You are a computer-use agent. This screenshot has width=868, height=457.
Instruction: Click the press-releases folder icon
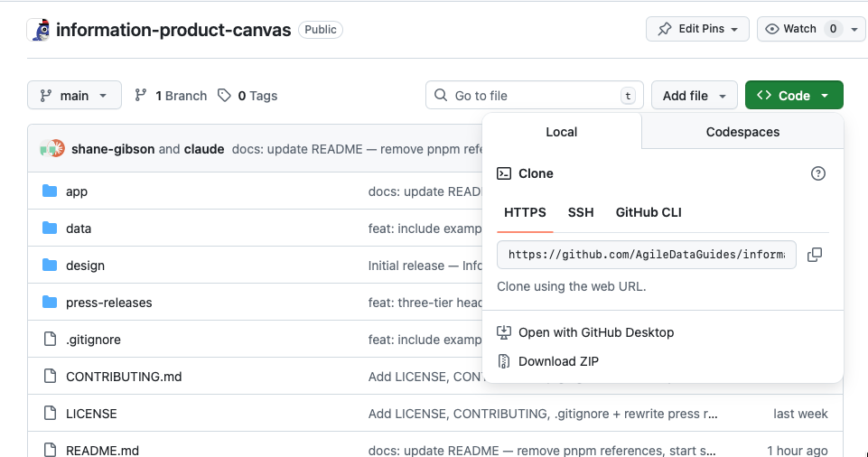50,303
